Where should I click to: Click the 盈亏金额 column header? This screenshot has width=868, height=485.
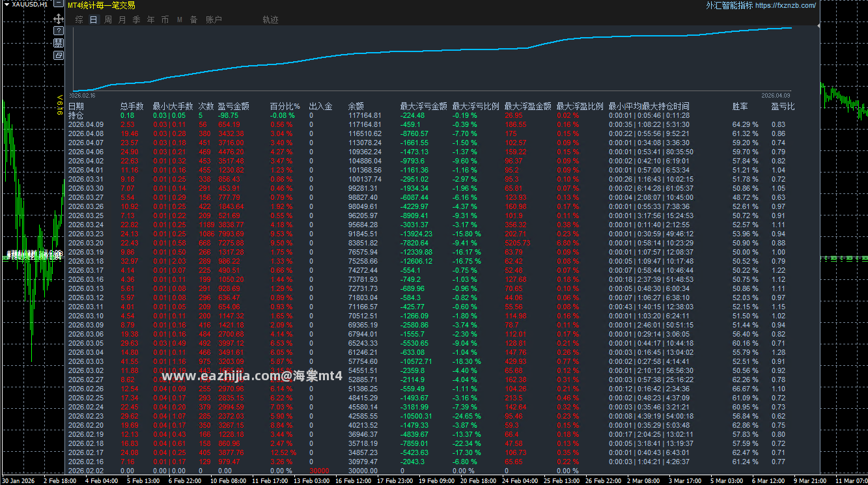[x=233, y=107]
